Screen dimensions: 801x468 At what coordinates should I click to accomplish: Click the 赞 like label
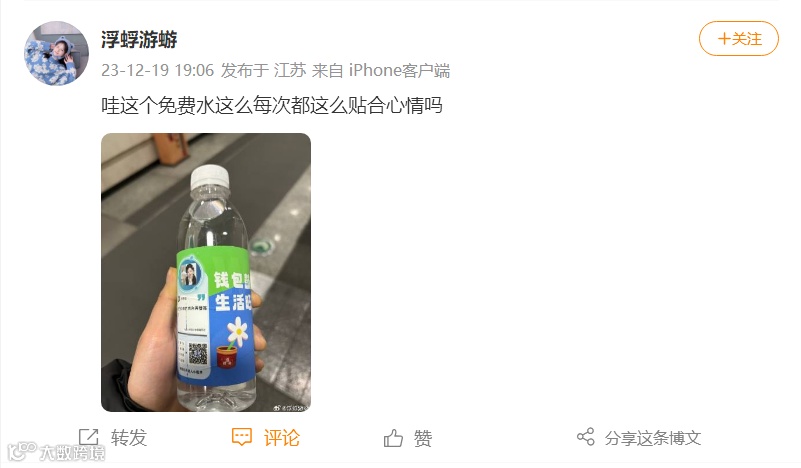pos(423,438)
